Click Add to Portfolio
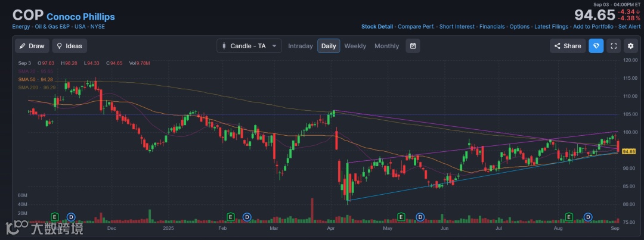The image size is (644, 240). tap(593, 27)
